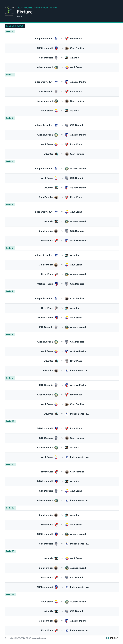Click Independiente Juv. crest in Fecha 3
Viewport: 123px width, 644px height.
56,125
